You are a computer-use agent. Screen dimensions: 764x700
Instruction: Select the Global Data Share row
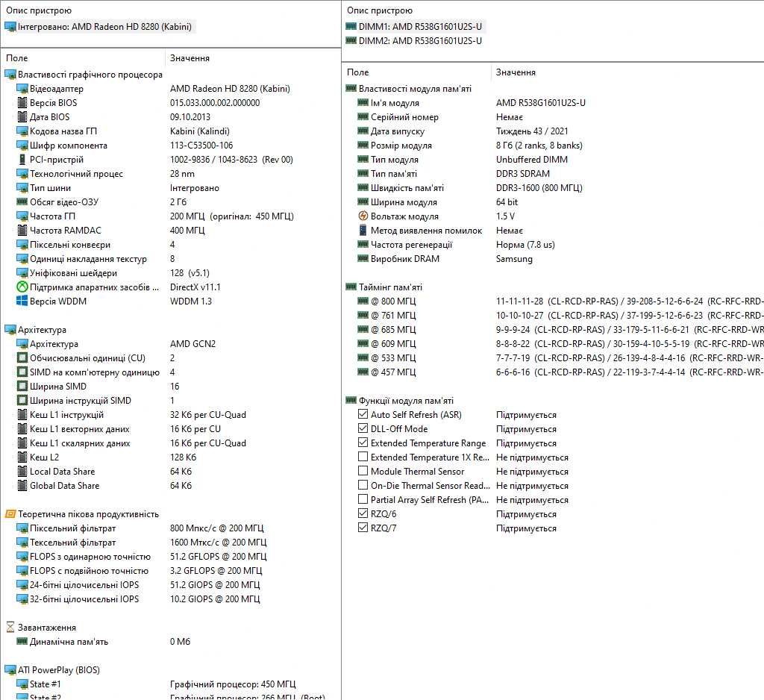pos(171,486)
